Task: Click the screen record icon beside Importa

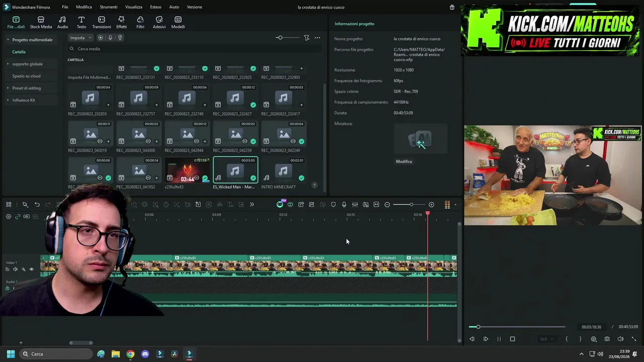Action: [x=101, y=38]
